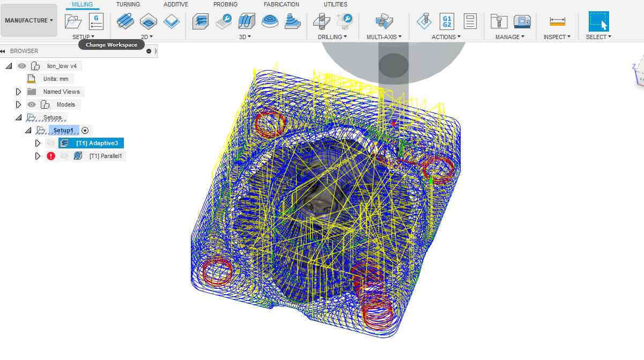Expand the Named Views folder

[19, 92]
